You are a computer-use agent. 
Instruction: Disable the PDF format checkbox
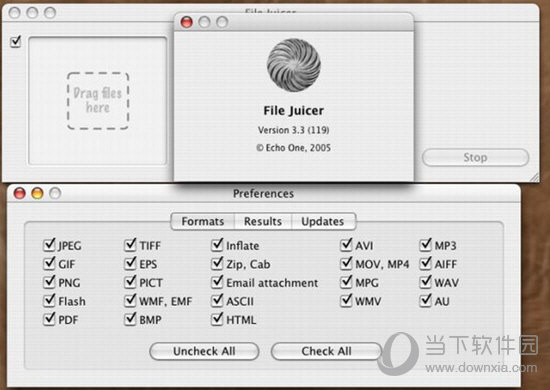coord(49,319)
